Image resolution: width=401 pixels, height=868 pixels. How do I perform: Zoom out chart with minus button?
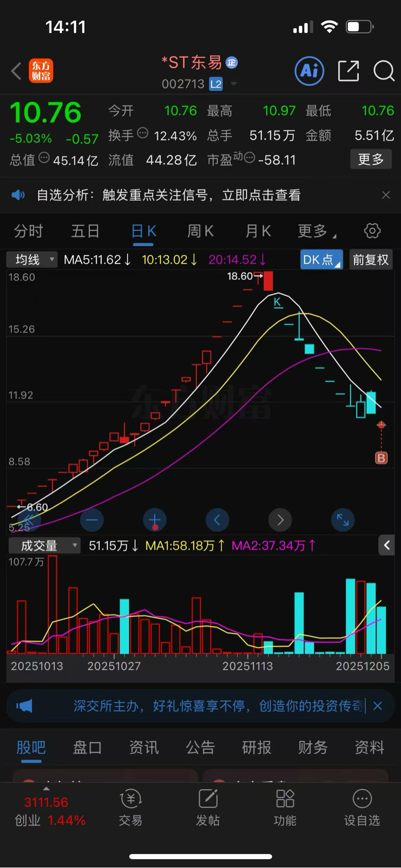pos(92,520)
